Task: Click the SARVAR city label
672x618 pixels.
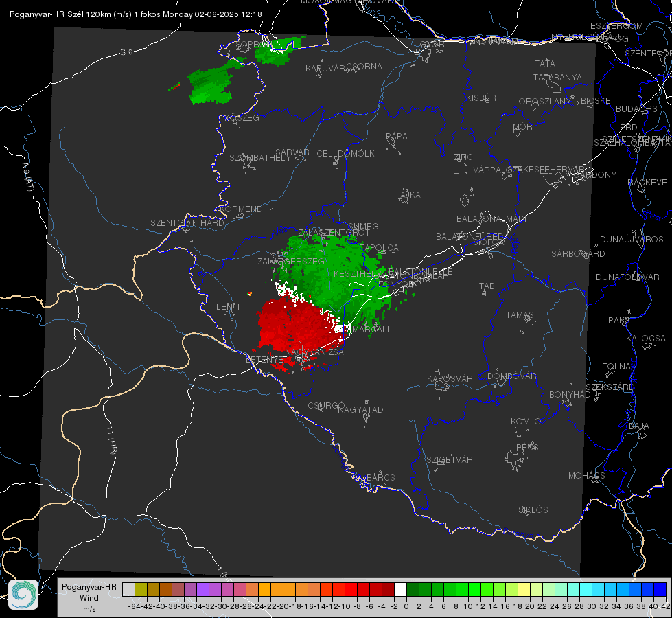Action: point(292,152)
